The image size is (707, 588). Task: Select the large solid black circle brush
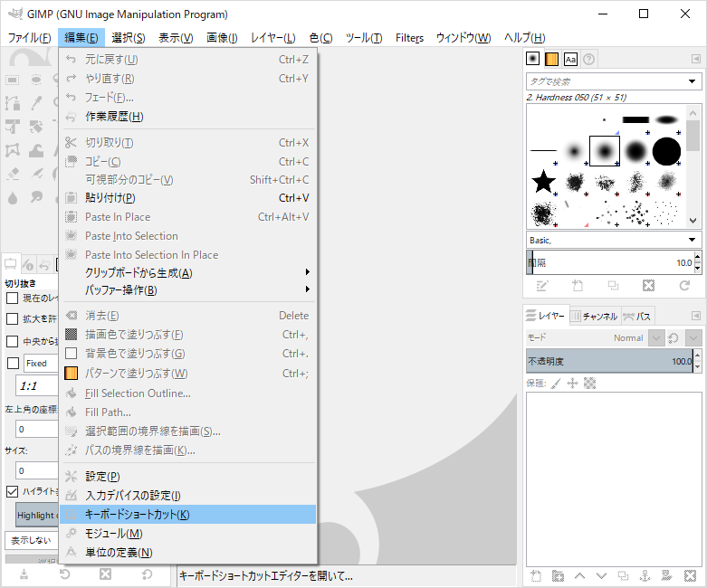coord(666,151)
